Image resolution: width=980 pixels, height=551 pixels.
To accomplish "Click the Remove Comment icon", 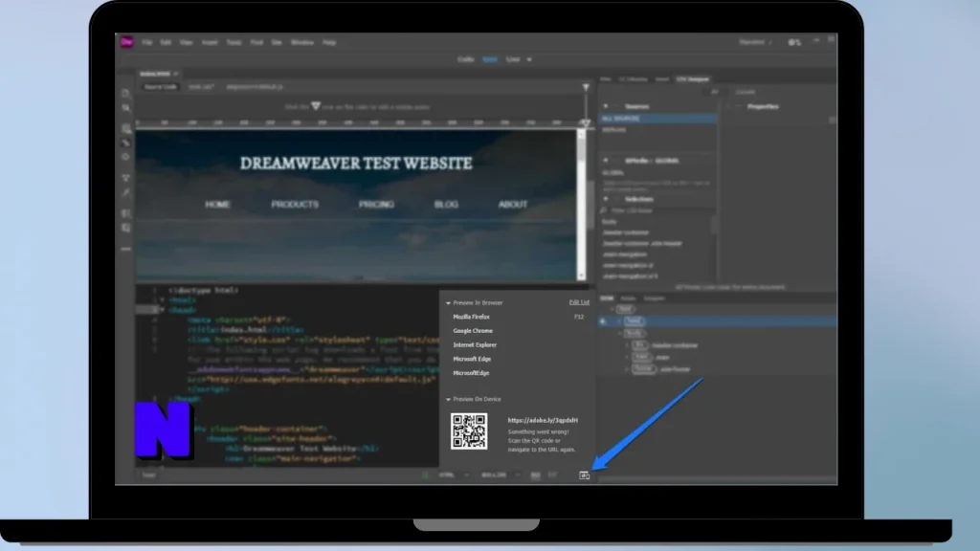I will (125, 228).
